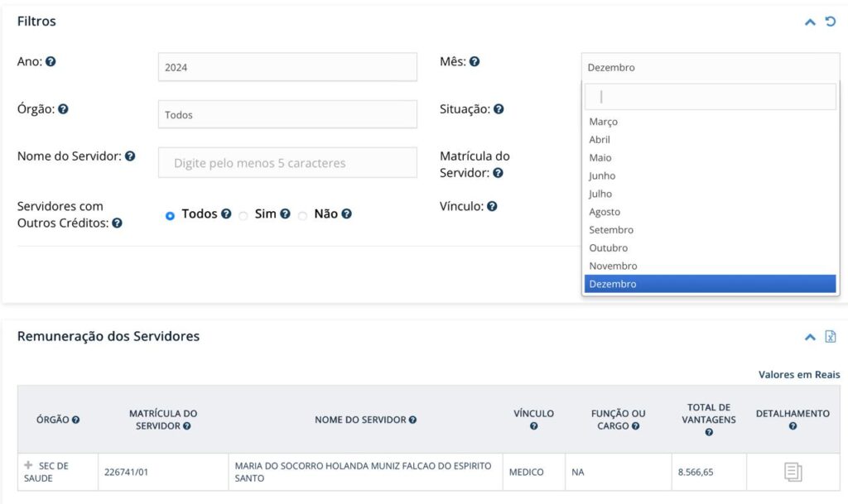Choose Agosto in the month list

pyautogui.click(x=605, y=212)
